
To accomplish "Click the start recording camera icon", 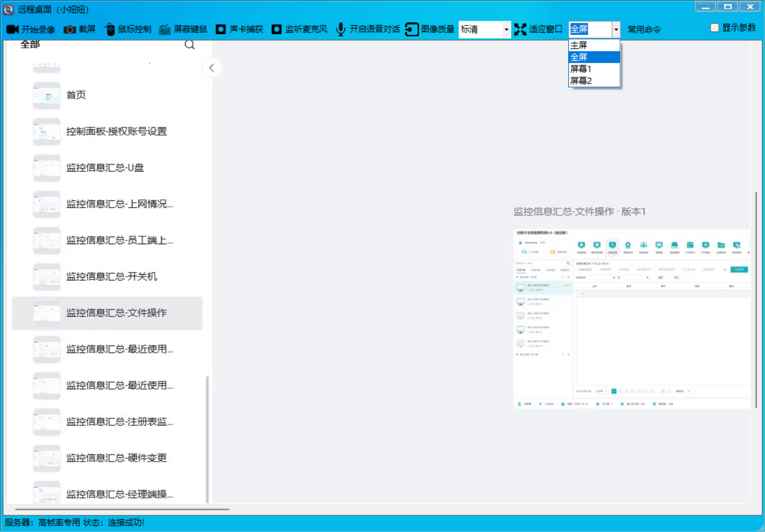I will [x=13, y=29].
